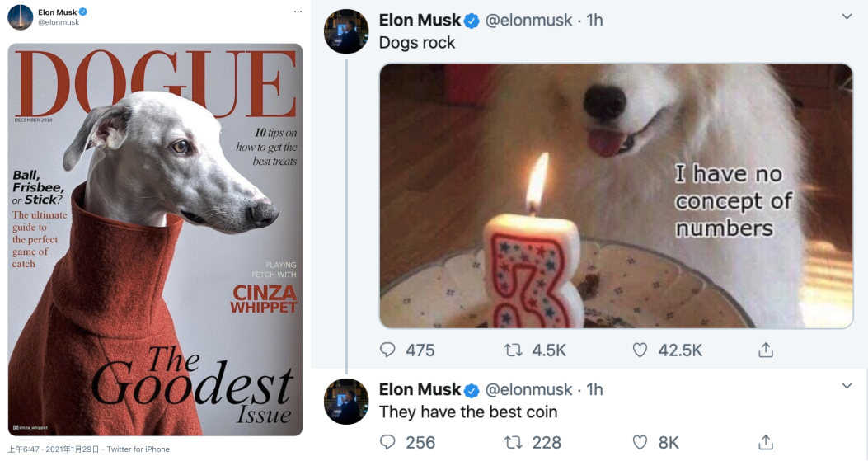Reply to 'They have the best coin' tweet
868x461 pixels.
coord(387,441)
